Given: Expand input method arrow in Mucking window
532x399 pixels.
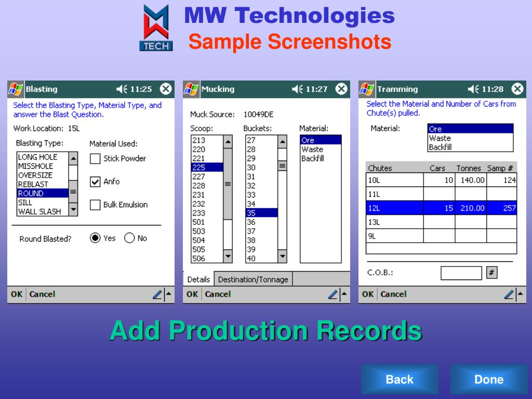Looking at the screenshot, I should click(x=344, y=294).
